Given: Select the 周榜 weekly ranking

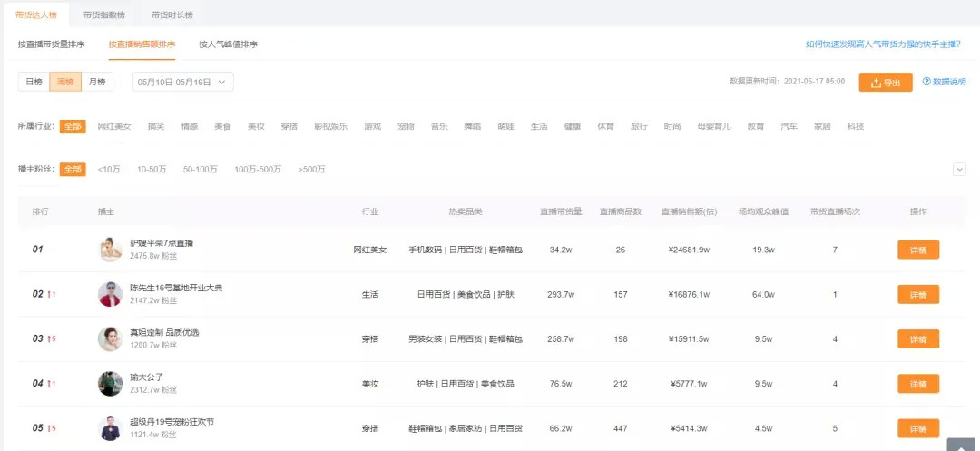Looking at the screenshot, I should tap(65, 82).
